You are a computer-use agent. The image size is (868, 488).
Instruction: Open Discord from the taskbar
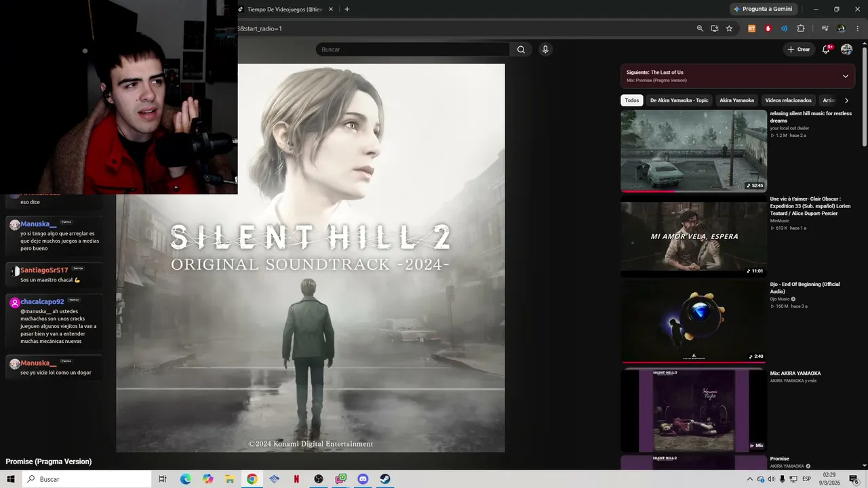pyautogui.click(x=363, y=479)
